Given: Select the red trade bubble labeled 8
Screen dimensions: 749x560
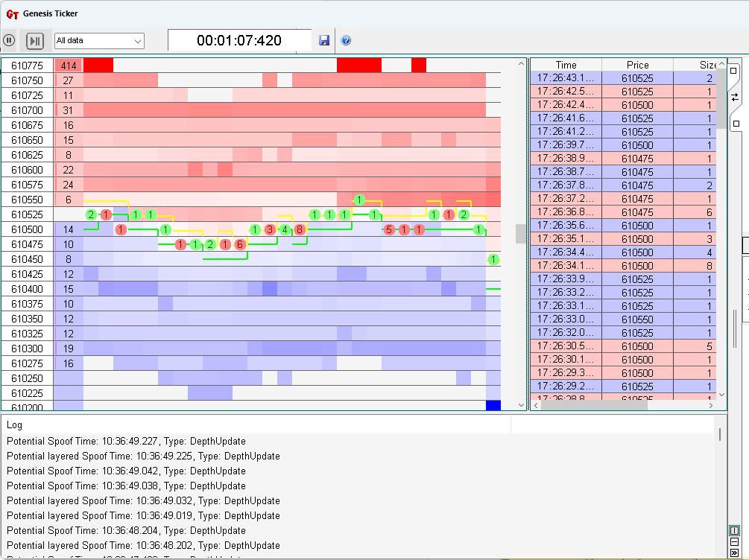Looking at the screenshot, I should pyautogui.click(x=300, y=229).
